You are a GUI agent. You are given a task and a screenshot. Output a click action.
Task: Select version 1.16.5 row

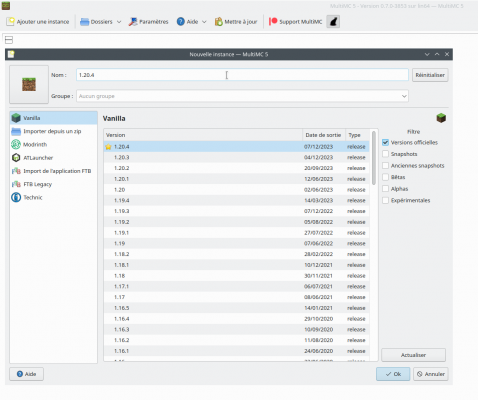[x=237, y=308]
